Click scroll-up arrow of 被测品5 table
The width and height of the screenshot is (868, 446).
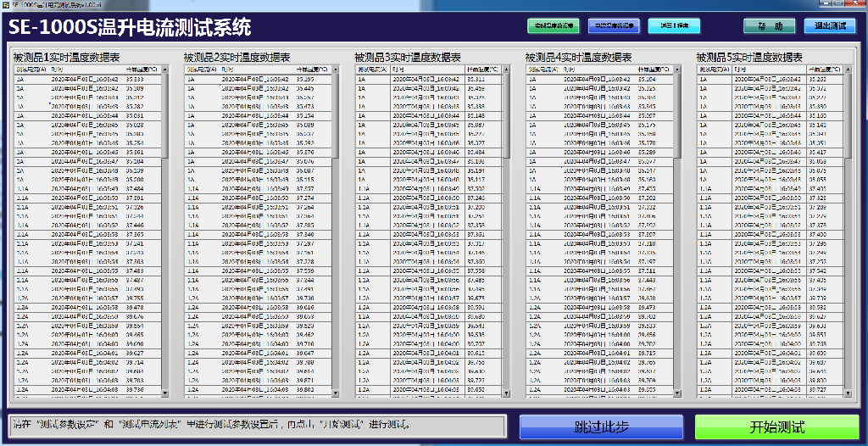(x=848, y=70)
